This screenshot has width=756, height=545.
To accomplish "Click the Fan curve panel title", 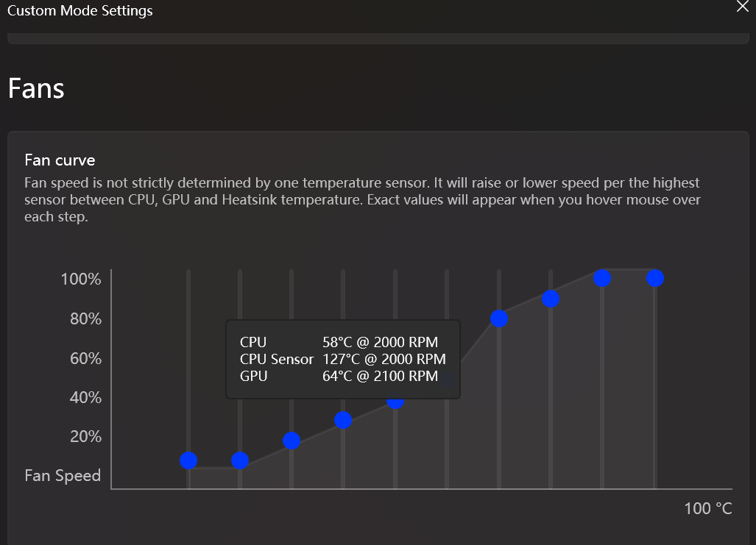I will click(60, 160).
